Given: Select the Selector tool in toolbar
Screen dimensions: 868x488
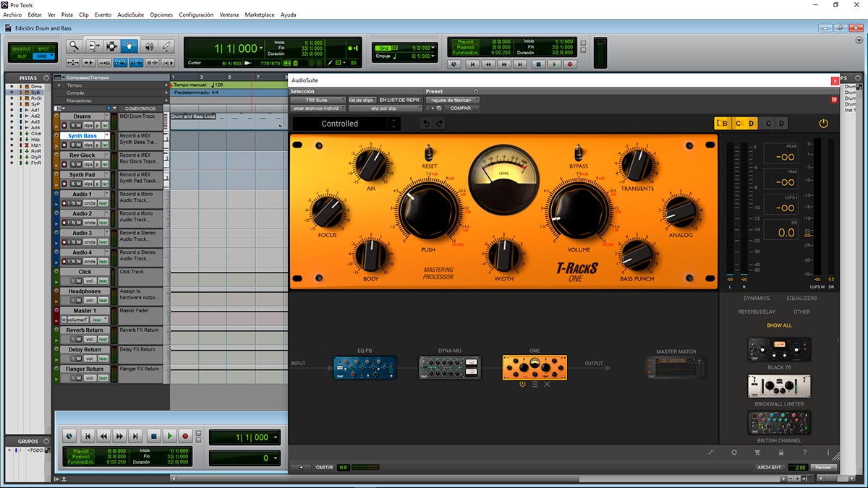Looking at the screenshot, I should tap(112, 46).
